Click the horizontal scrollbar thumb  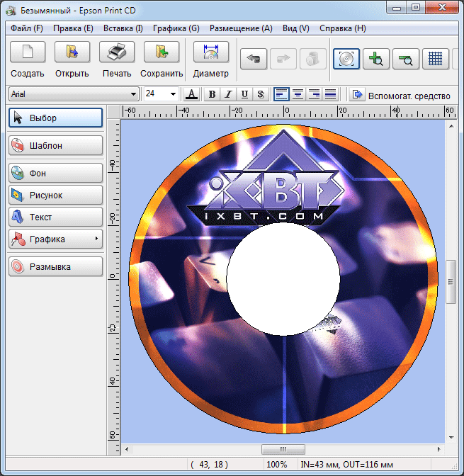click(283, 449)
